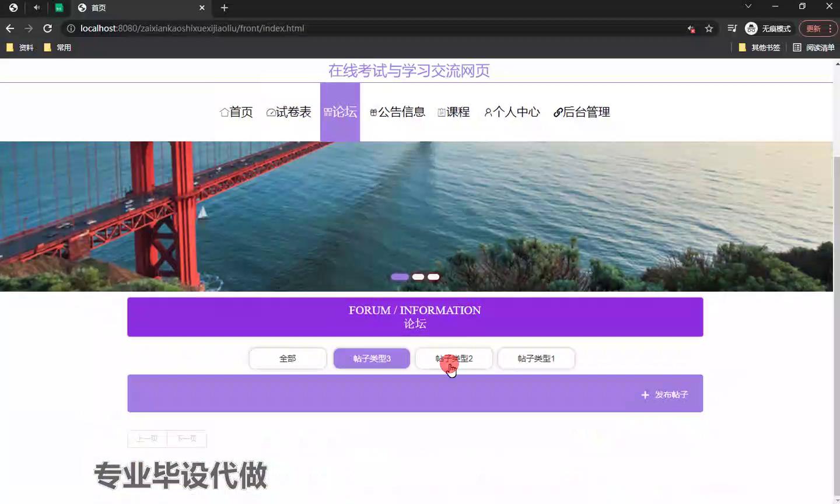The height and width of the screenshot is (504, 840).
Task: Close the 首页 browser tab
Action: point(202,8)
